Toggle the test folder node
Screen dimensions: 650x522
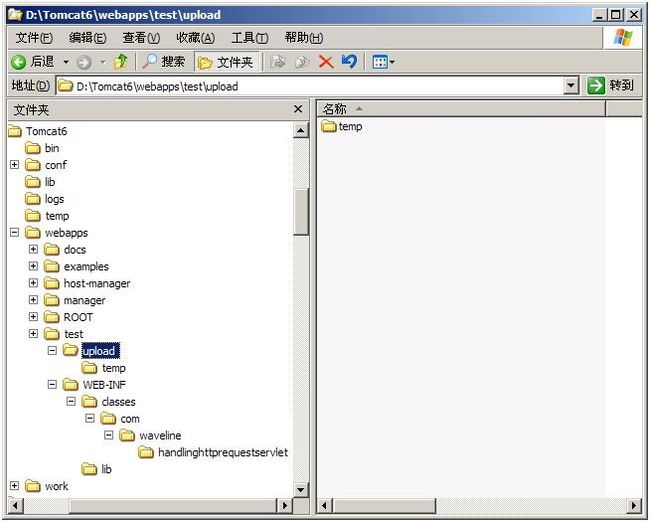tap(34, 334)
